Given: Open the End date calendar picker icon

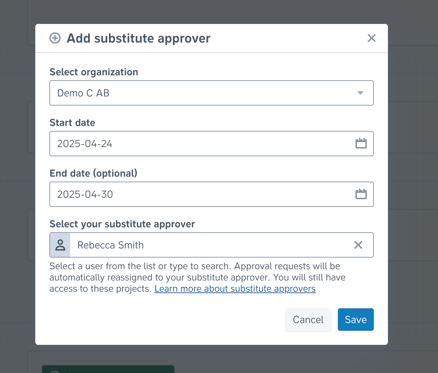Looking at the screenshot, I should coord(361,194).
